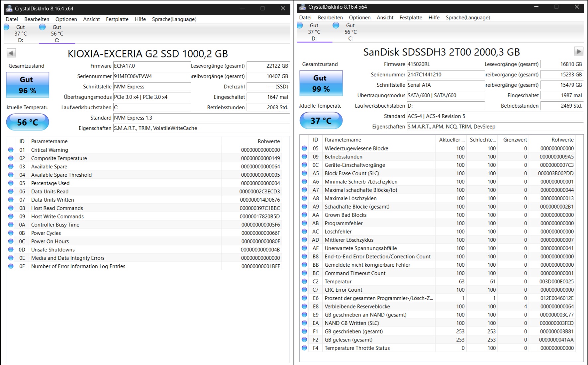
Task: Open Festplatte menu in right window
Action: [411, 18]
